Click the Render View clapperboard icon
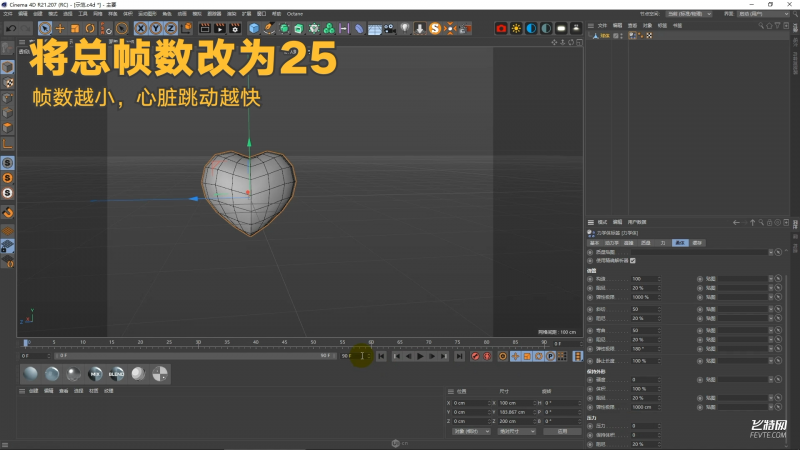800x450 pixels. [x=205, y=29]
